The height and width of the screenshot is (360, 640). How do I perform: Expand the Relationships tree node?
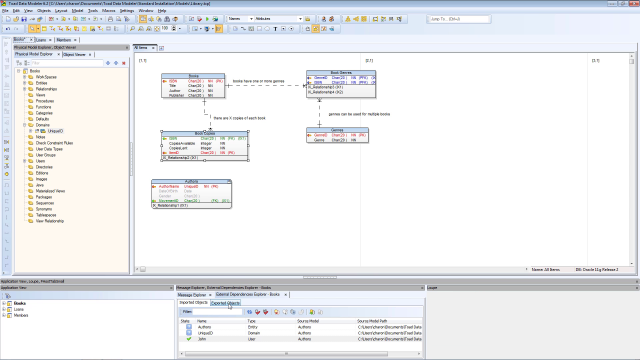[x=24, y=89]
